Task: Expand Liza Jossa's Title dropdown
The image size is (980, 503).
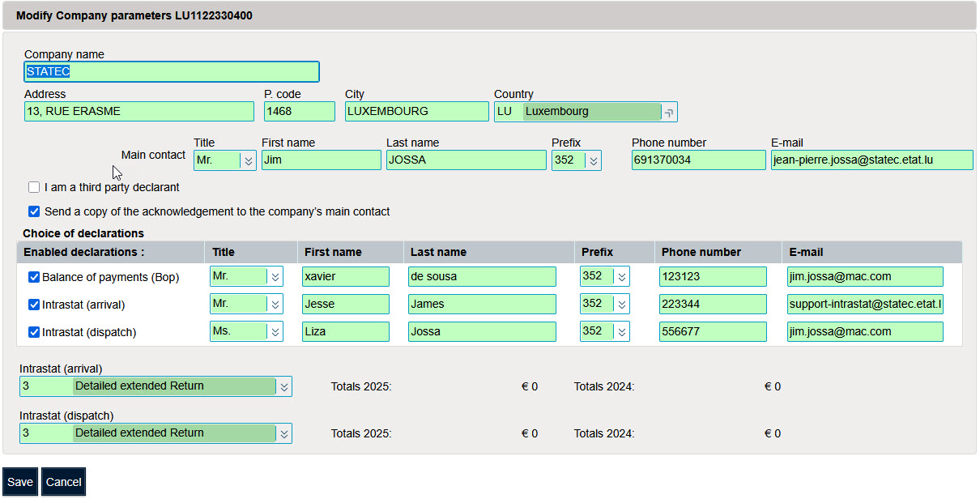Action: (274, 331)
